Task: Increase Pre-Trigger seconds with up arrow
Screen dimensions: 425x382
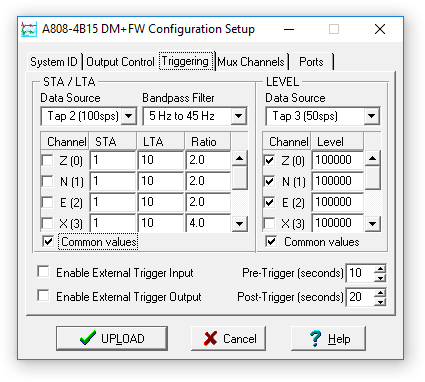Action: pyautogui.click(x=380, y=269)
